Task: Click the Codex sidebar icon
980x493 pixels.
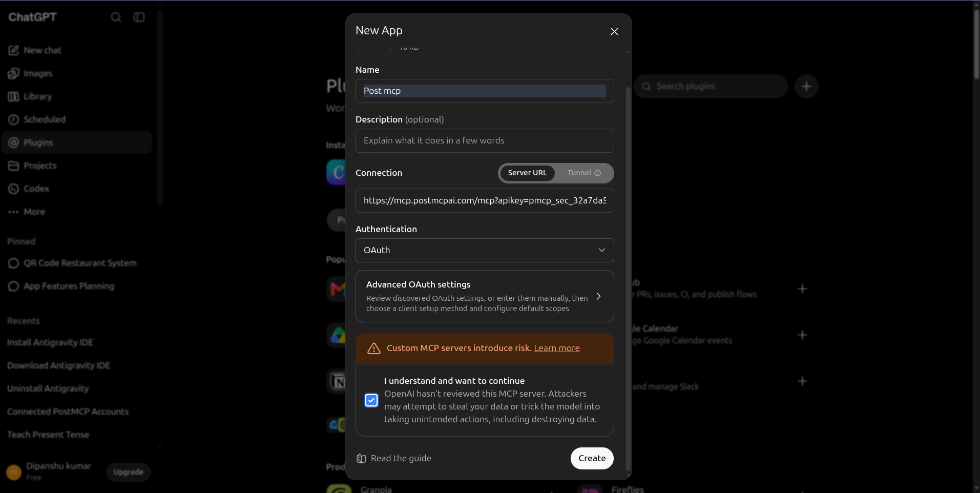Action: (14, 189)
